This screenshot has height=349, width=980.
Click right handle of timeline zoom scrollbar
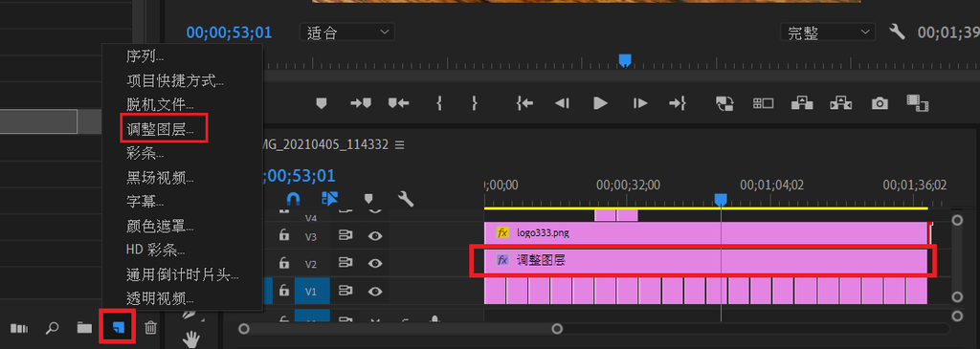pos(557,328)
